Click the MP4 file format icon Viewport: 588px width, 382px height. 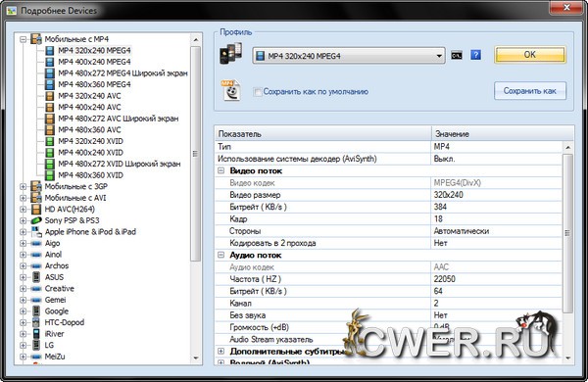pyautogui.click(x=230, y=90)
